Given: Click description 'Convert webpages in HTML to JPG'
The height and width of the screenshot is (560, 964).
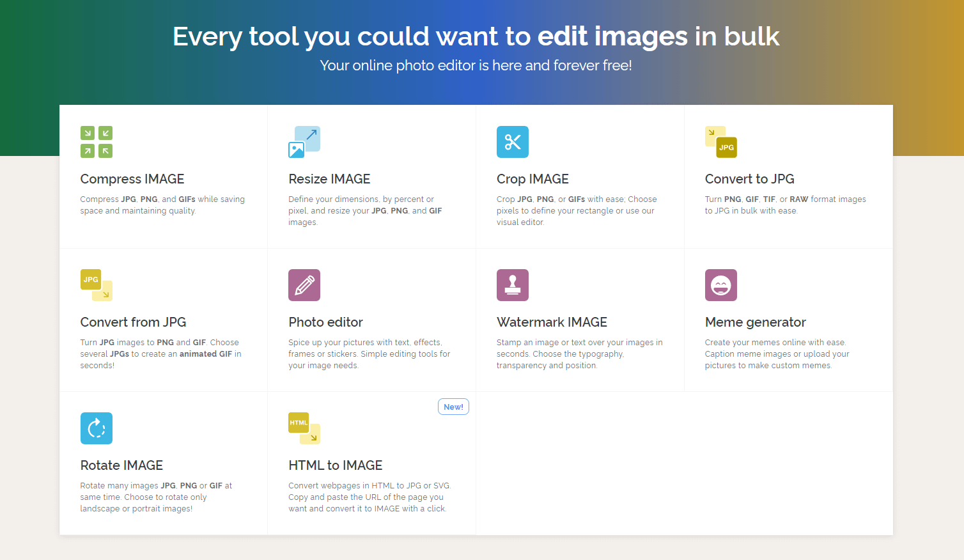Looking at the screenshot, I should click(x=354, y=486).
